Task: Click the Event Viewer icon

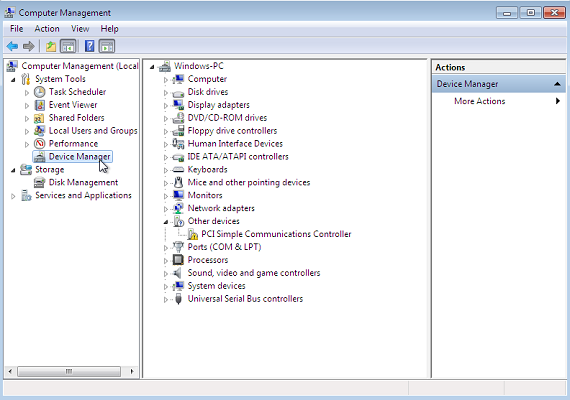Action: click(39, 105)
